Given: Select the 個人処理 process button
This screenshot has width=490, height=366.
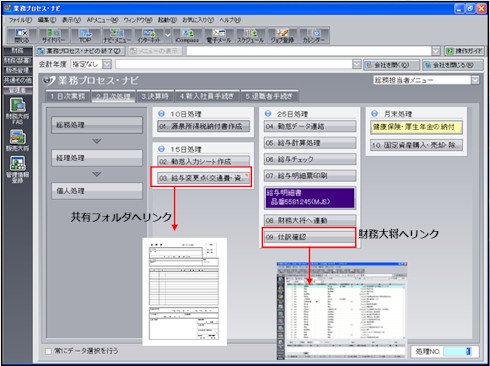Looking at the screenshot, I should pos(97,191).
